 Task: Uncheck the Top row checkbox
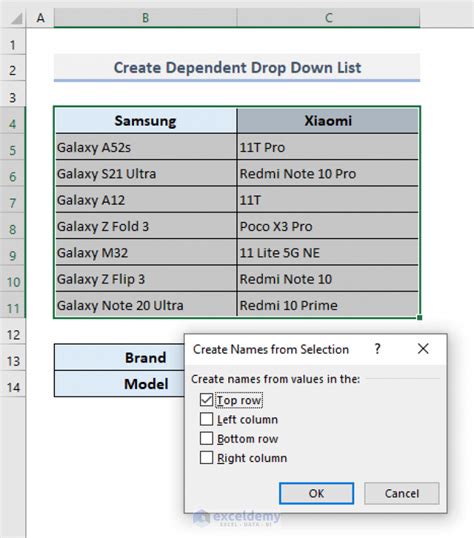click(206, 400)
